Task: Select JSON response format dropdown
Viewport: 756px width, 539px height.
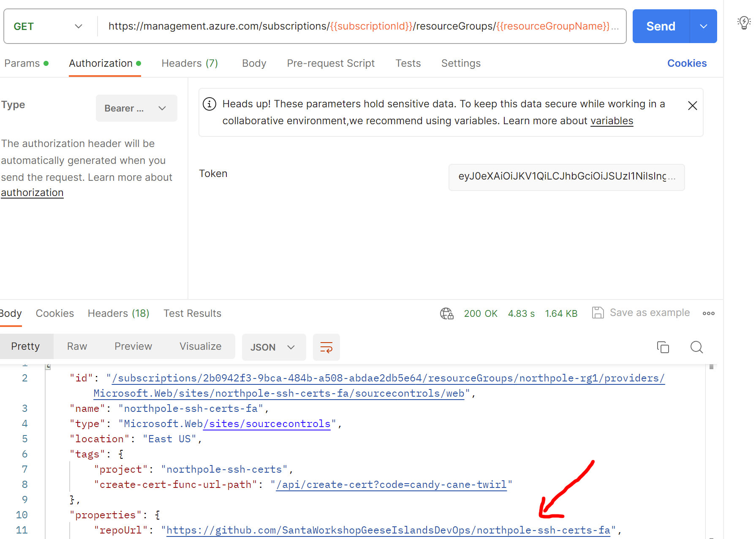Action: (x=273, y=347)
